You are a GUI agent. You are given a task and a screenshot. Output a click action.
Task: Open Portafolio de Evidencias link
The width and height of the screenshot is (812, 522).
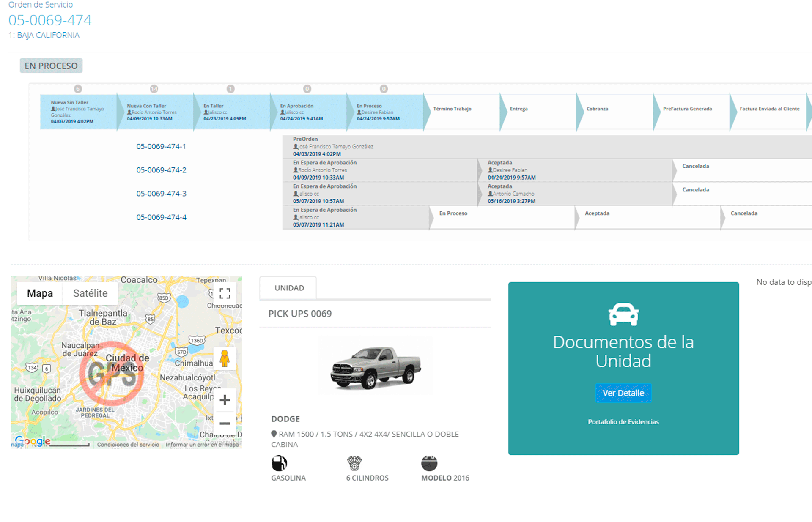click(x=623, y=422)
